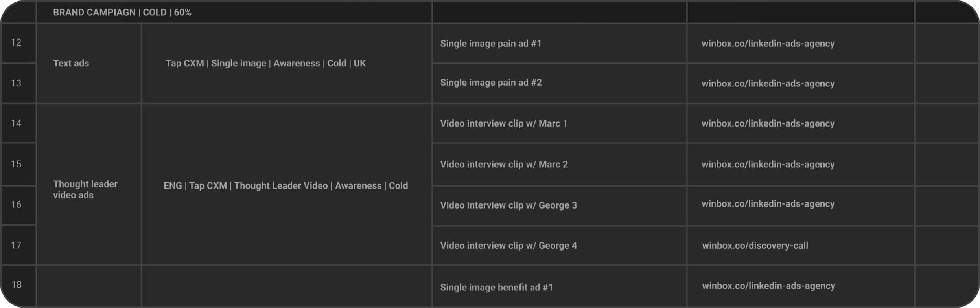The height and width of the screenshot is (308, 980).
Task: Select row number 15
Action: coord(18,164)
